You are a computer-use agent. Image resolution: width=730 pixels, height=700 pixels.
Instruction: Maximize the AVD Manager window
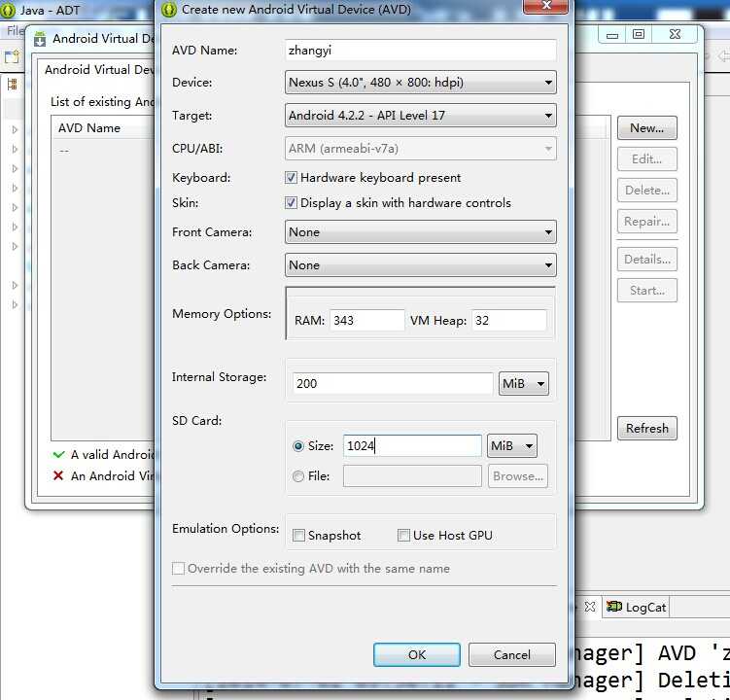pyautogui.click(x=639, y=34)
